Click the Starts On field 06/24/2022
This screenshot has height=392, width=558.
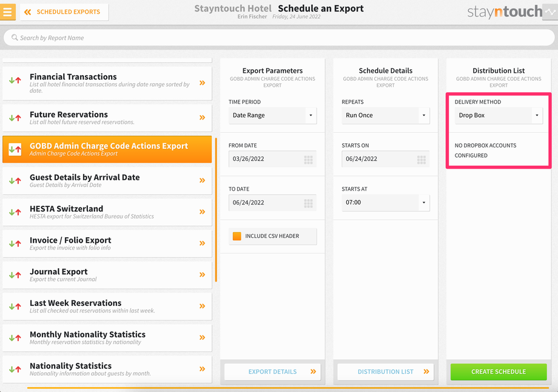[386, 159]
